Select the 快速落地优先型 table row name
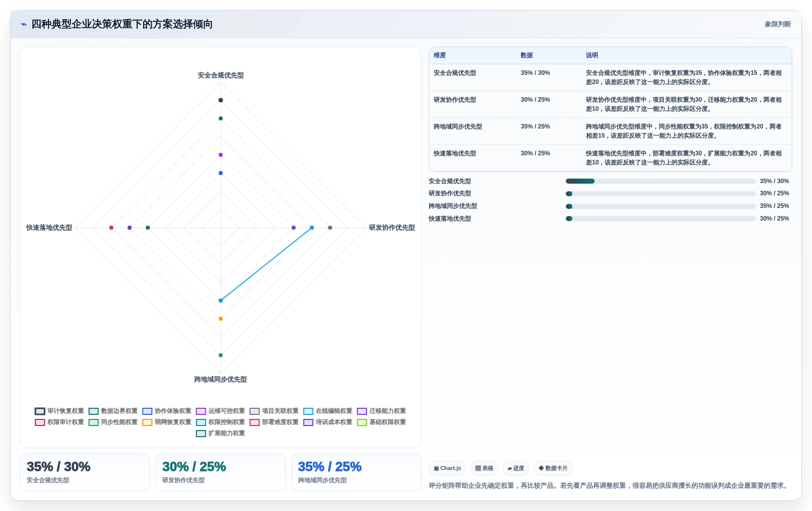Viewport: 812px width, 511px height. click(x=455, y=153)
